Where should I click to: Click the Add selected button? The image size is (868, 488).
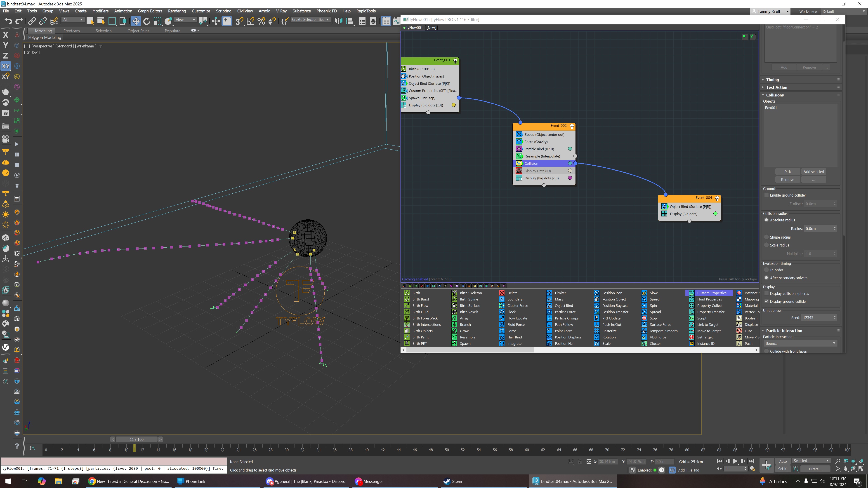814,171
